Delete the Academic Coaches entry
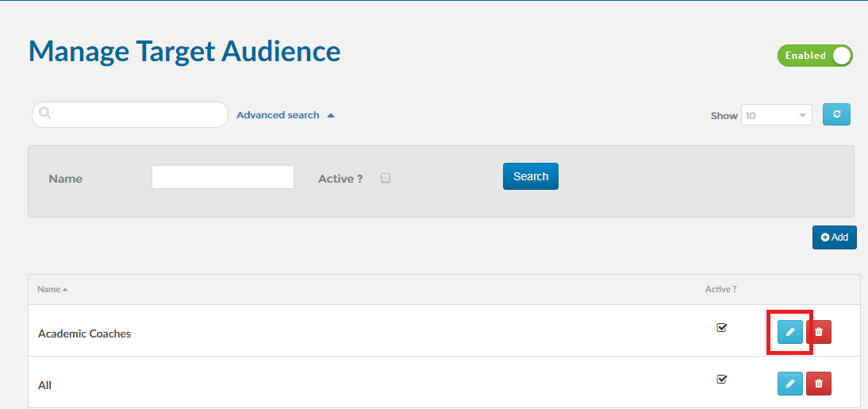868x409 pixels. coord(819,332)
